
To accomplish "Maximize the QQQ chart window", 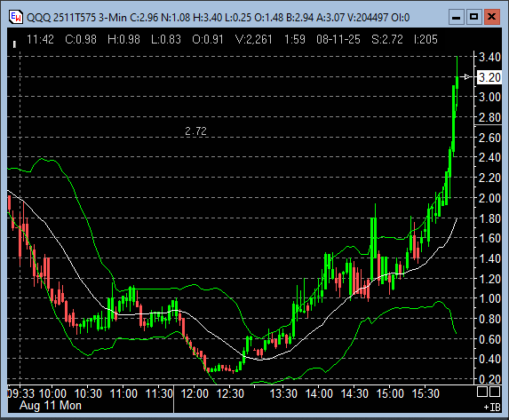I will [474, 17].
